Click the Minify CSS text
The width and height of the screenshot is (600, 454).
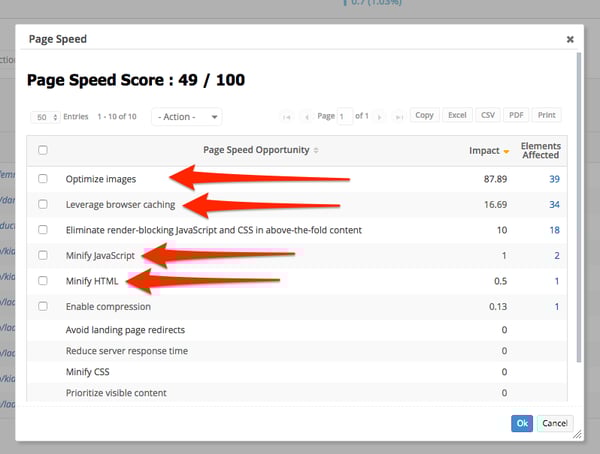point(87,372)
